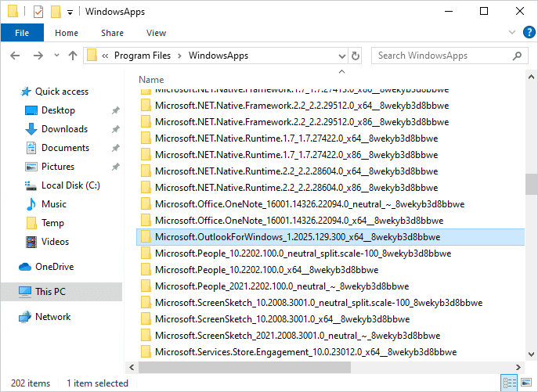
Task: Click the horizontal scrollbar thumb
Action: click(x=244, y=367)
